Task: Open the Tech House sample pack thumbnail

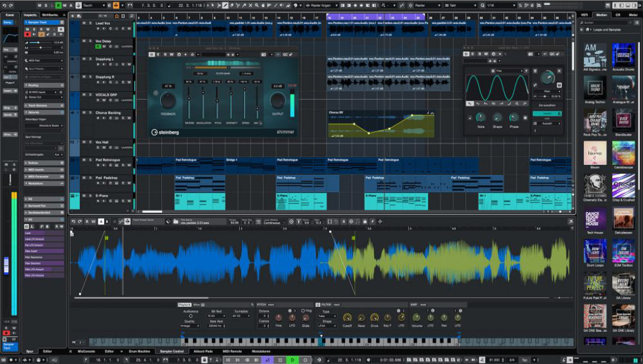Action: tap(595, 218)
